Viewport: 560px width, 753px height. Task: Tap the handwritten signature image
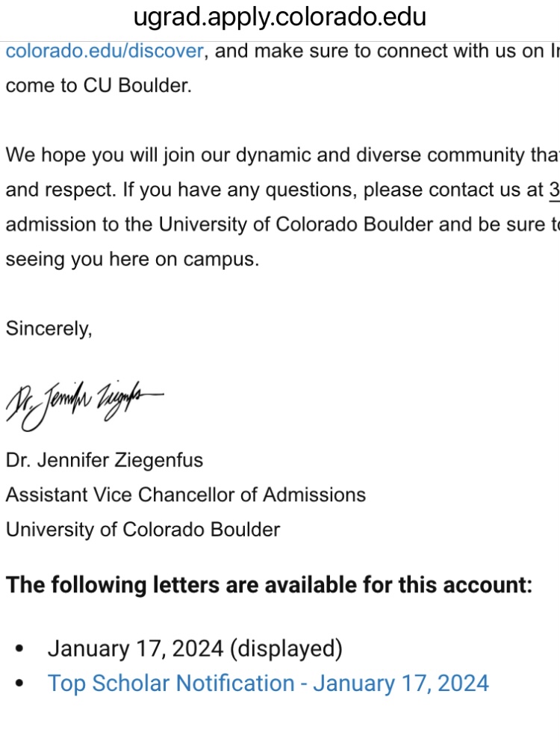(84, 405)
